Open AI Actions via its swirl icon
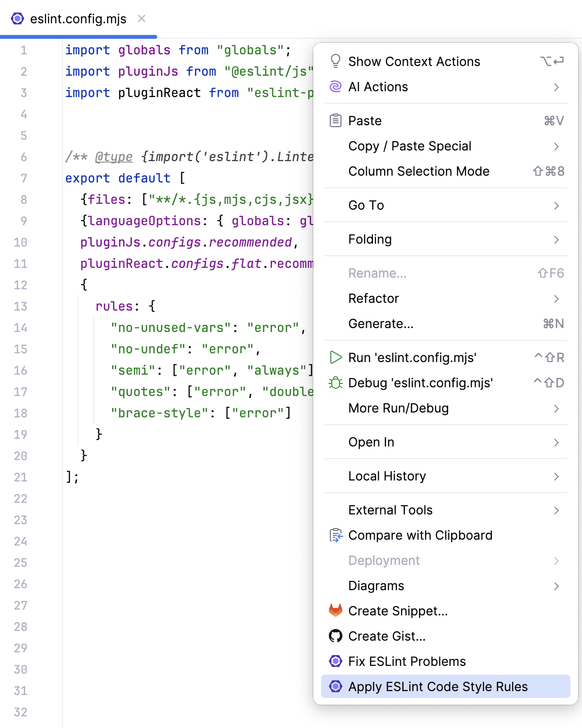Image resolution: width=582 pixels, height=728 pixels. click(335, 86)
